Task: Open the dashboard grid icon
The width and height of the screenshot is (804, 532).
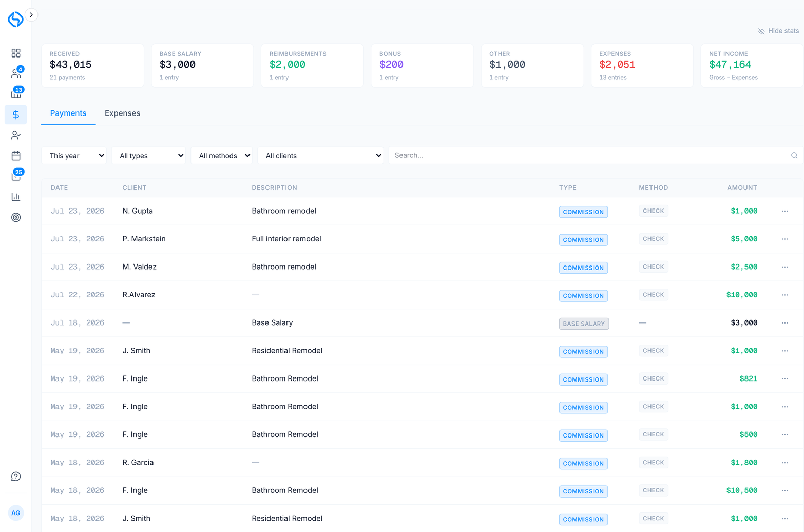Action: [16, 53]
